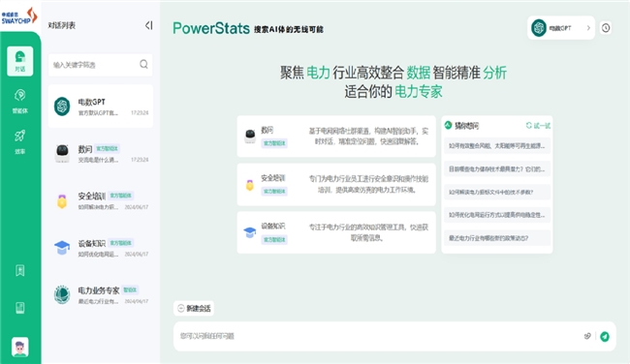Image resolution: width=630 pixels, height=364 pixels.
Task: Click the graduation cap icon of 设备知识 in the list
Action: (62, 248)
